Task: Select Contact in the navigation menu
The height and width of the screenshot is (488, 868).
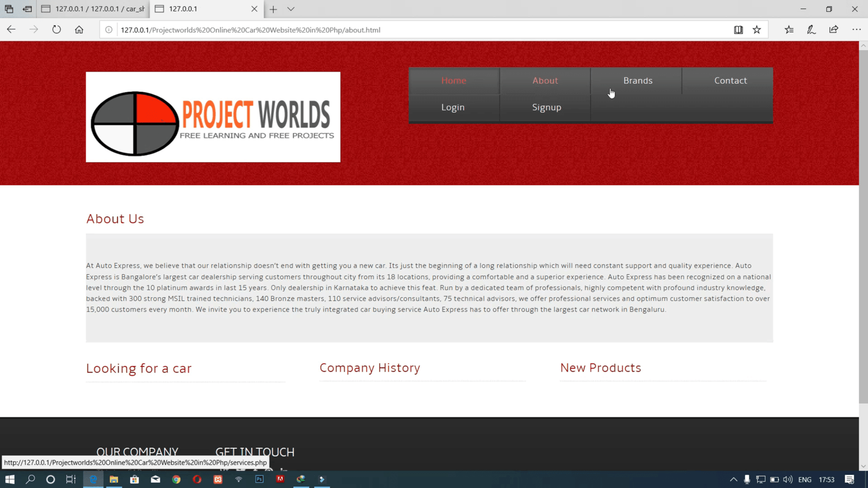Action: (x=730, y=81)
